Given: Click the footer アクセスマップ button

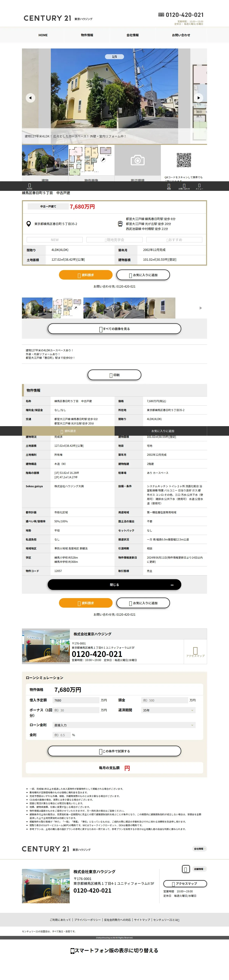Looking at the screenshot, I should tap(185, 883).
